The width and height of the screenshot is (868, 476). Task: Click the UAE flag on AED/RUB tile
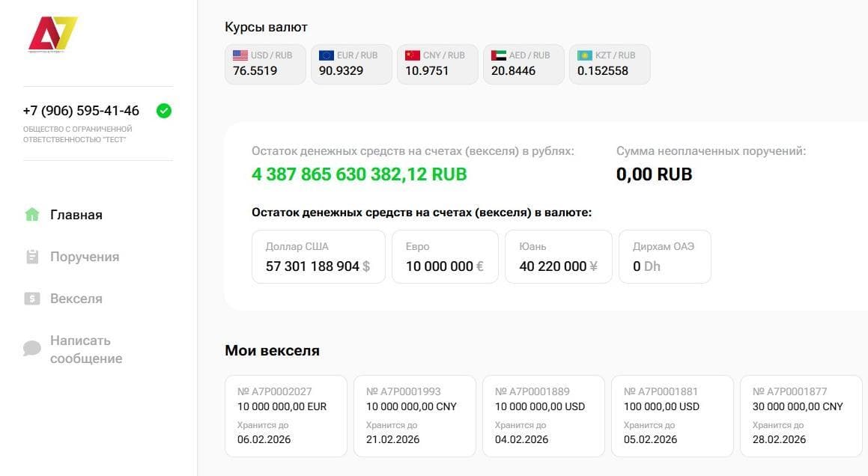click(497, 54)
